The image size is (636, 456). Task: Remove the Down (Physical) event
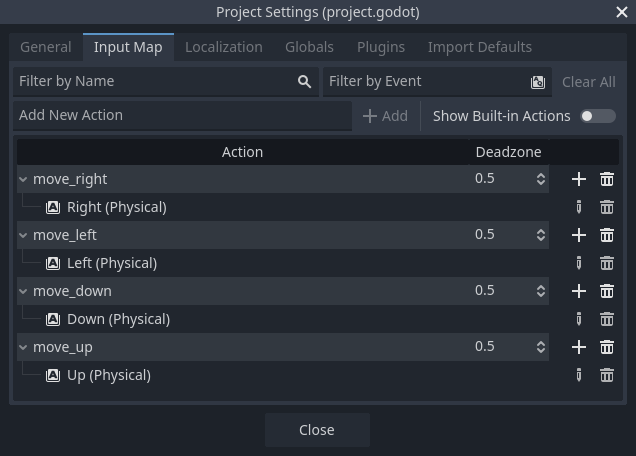click(x=606, y=319)
